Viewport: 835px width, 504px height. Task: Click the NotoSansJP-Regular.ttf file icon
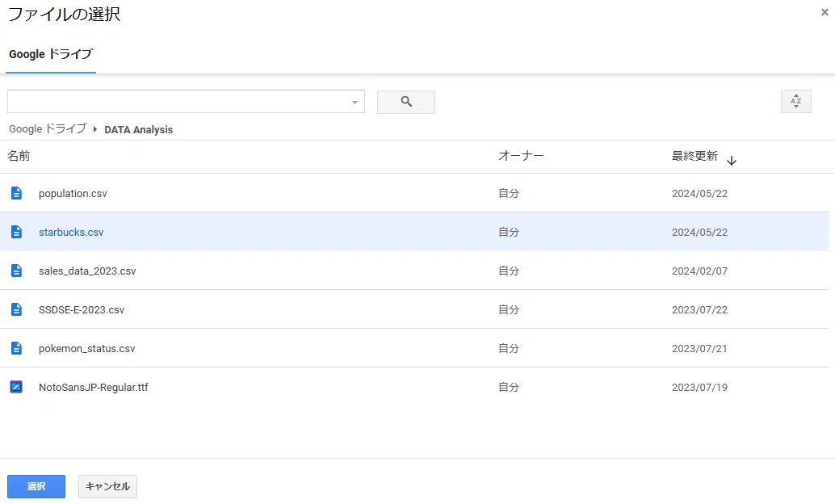pos(16,387)
